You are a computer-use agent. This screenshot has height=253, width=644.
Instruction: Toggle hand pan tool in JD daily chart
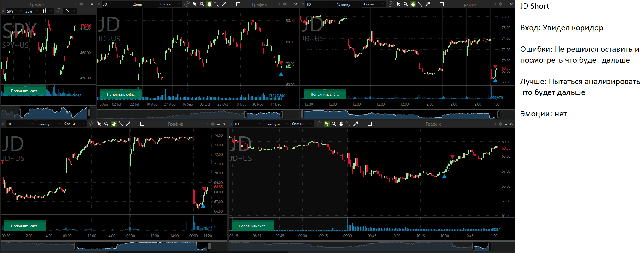209,4
